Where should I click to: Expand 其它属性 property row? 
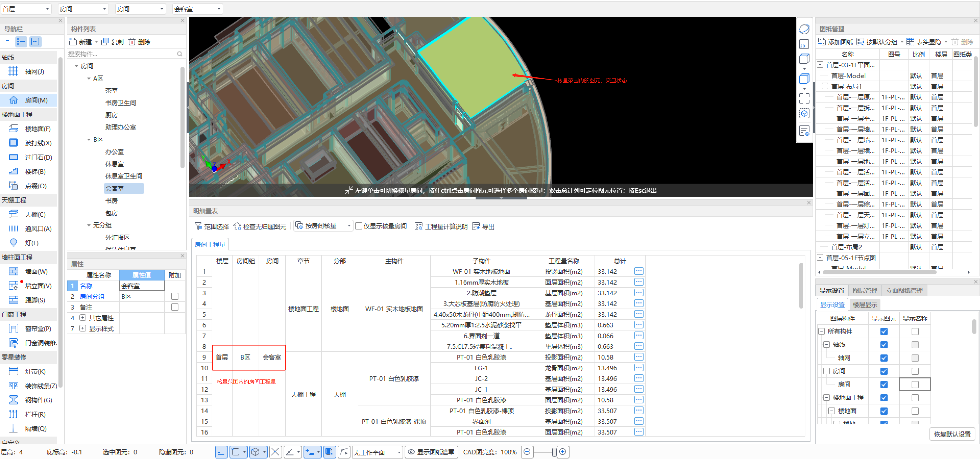(x=82, y=317)
